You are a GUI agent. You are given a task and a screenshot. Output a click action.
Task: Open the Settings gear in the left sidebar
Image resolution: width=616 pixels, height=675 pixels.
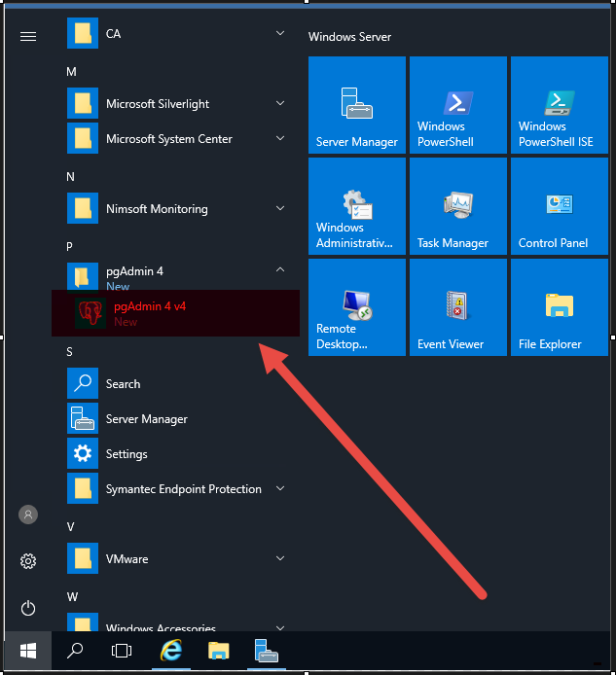coord(28,561)
